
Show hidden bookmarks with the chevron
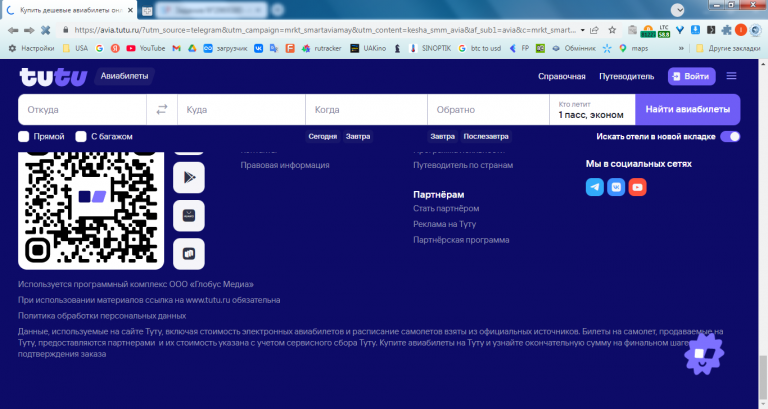(681, 48)
